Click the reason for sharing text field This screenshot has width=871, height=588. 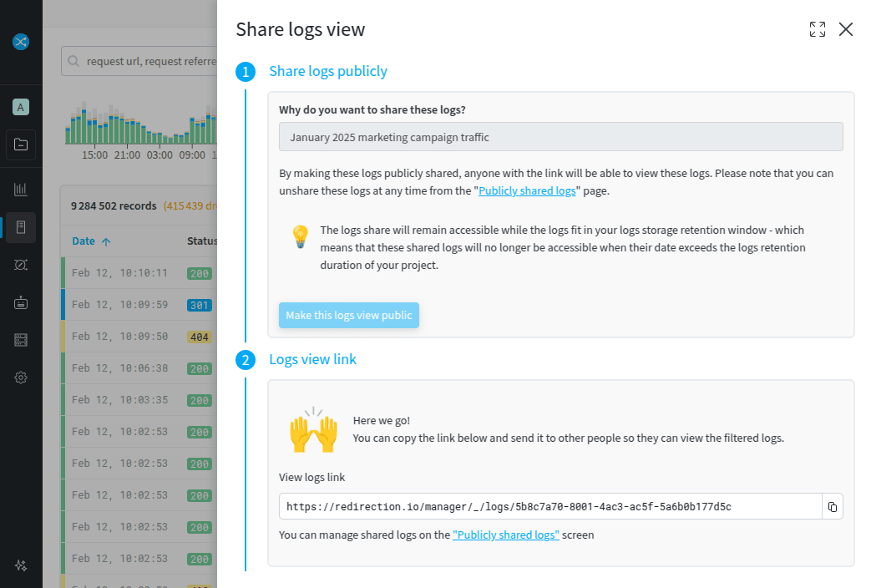click(560, 137)
